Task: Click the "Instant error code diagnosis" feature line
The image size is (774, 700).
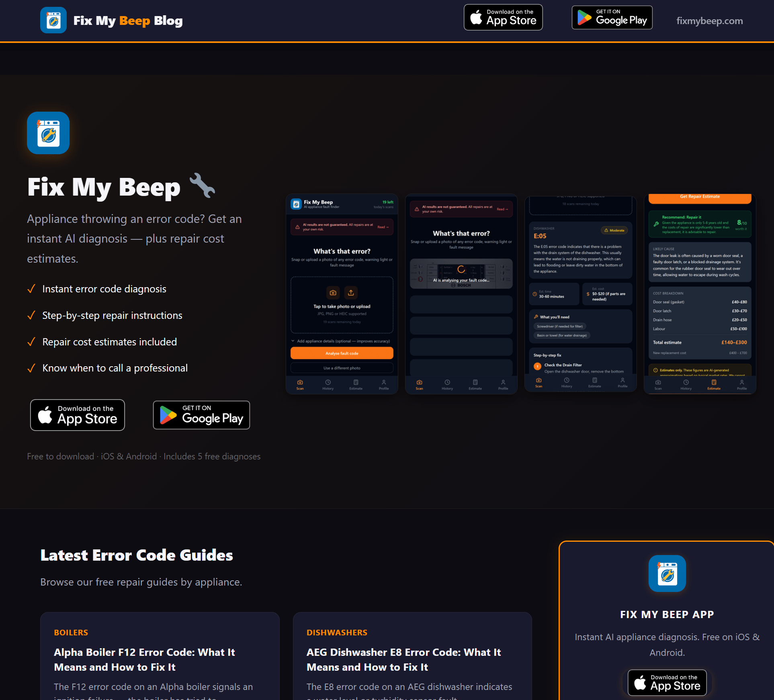Action: tap(104, 289)
